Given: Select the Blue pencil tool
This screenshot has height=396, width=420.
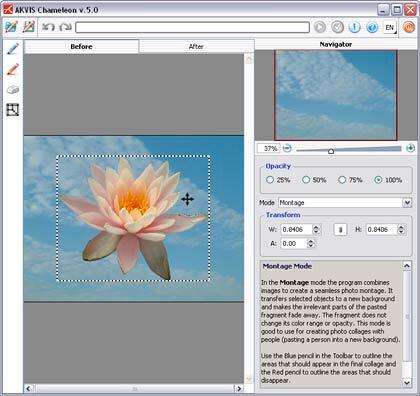Looking at the screenshot, I should click(13, 49).
